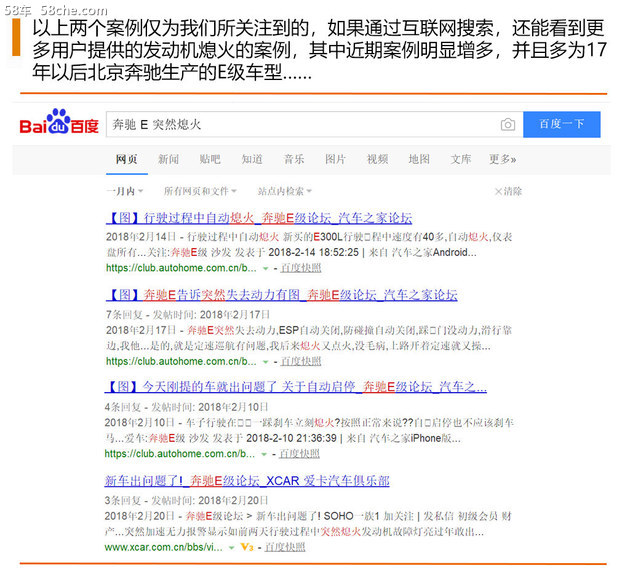Click URL of 今天刚提的车 result
The height and width of the screenshot is (581, 630).
(180, 454)
